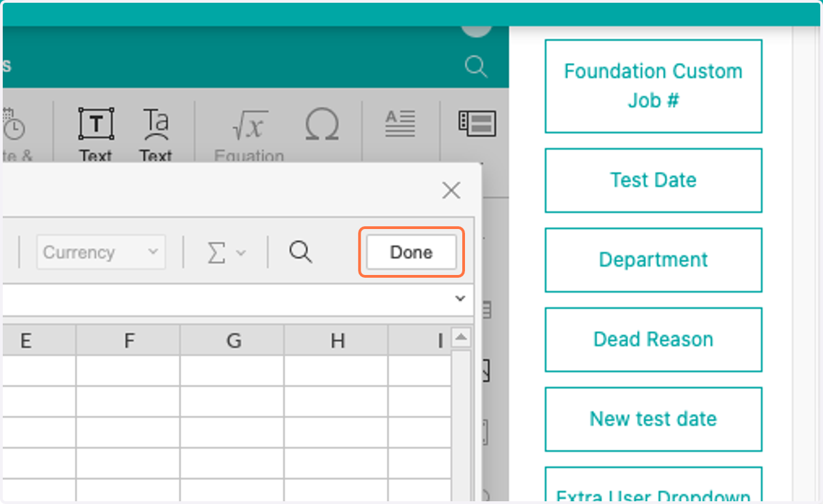823x504 pixels.
Task: Select column G header
Action: 232,340
